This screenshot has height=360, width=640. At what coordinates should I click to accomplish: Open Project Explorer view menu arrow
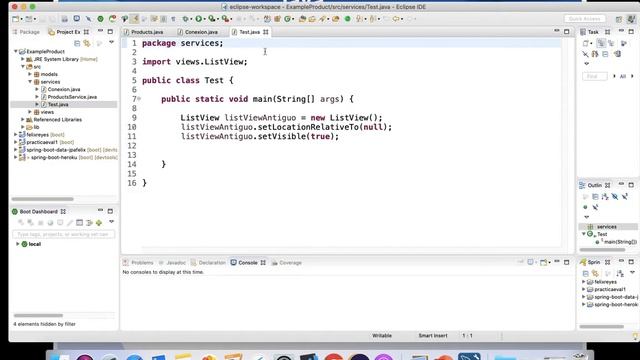[111, 42]
